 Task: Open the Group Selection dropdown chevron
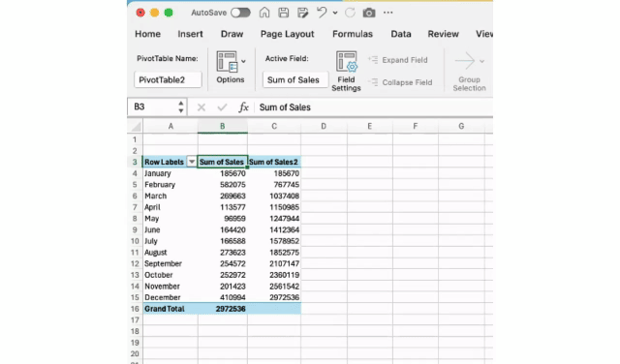(x=481, y=61)
